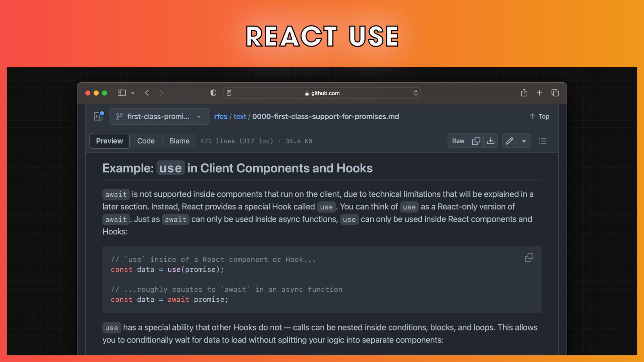Click the Raw button
Image resolution: width=644 pixels, height=362 pixels.
tap(458, 141)
